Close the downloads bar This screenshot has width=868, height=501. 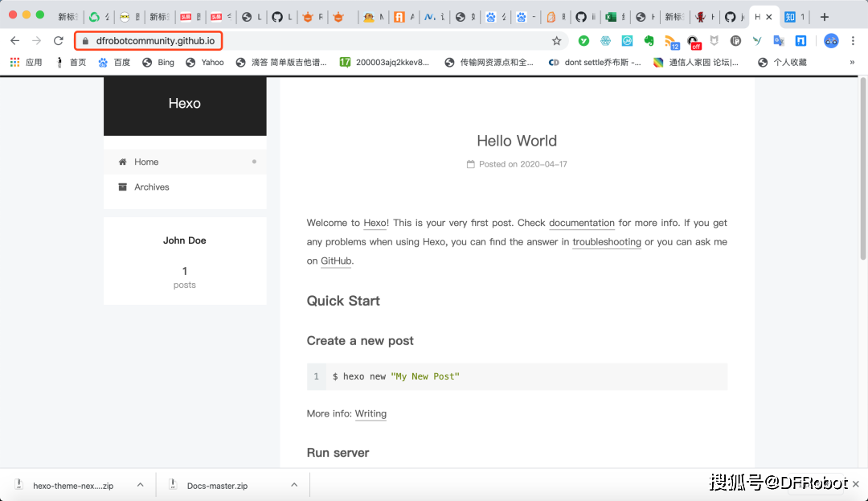point(856,484)
